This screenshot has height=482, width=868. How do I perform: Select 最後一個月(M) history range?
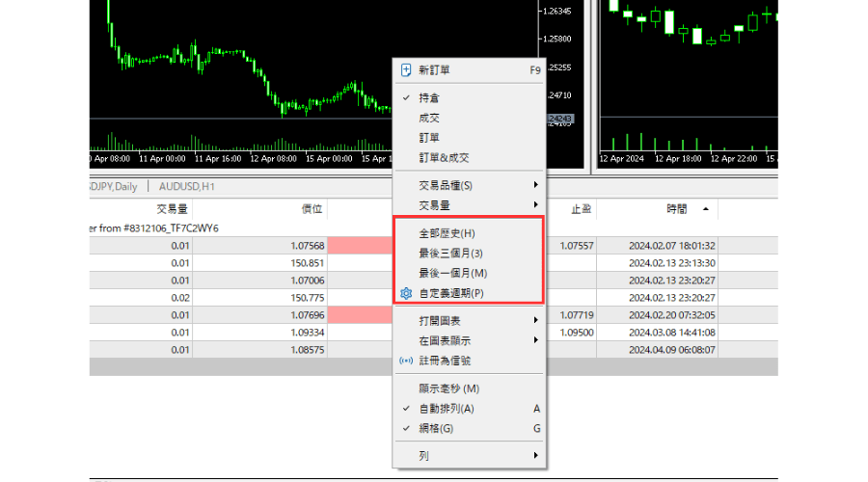(452, 274)
